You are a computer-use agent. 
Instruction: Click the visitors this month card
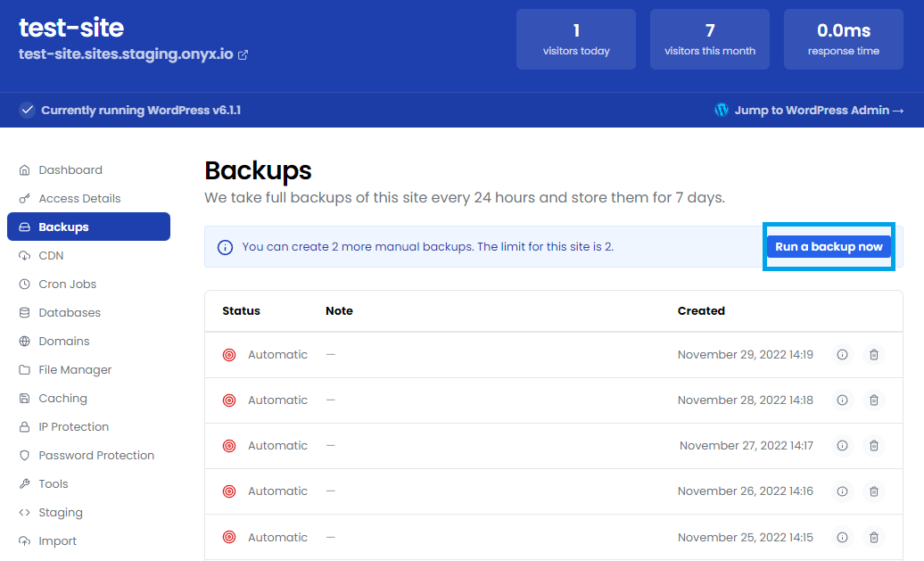pyautogui.click(x=710, y=39)
